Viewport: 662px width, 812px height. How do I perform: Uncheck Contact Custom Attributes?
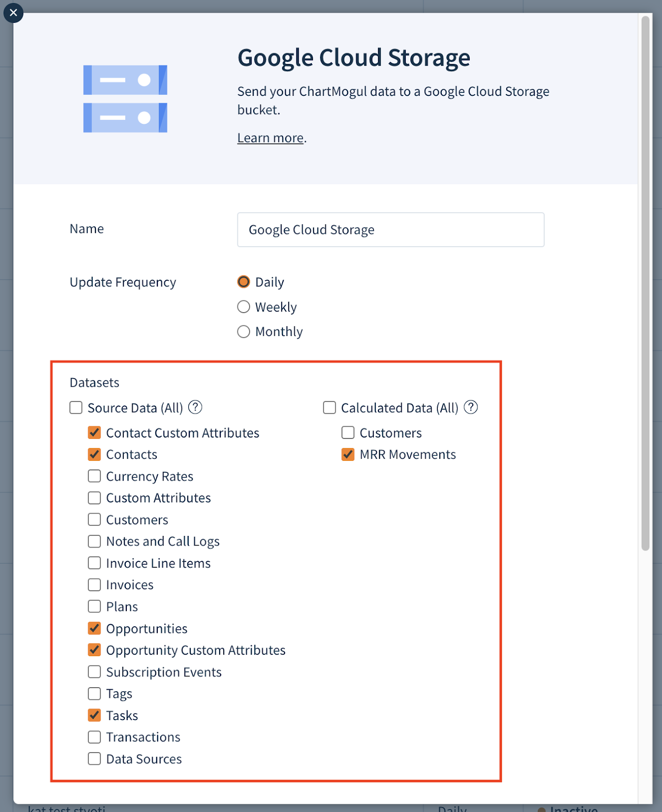coord(94,432)
